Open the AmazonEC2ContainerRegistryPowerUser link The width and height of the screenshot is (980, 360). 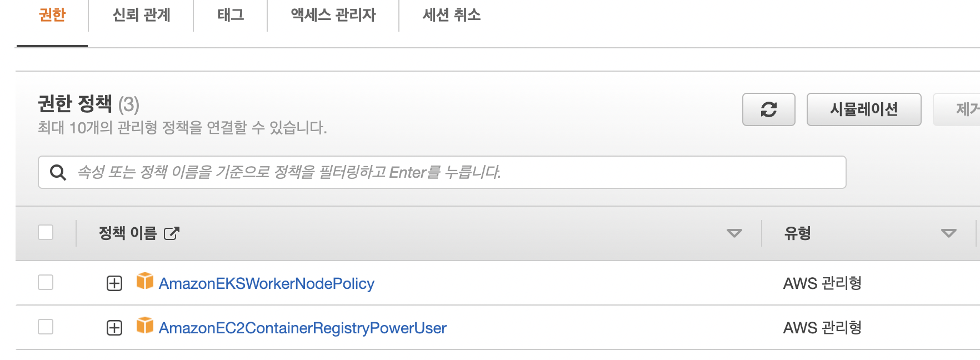pyautogui.click(x=303, y=328)
